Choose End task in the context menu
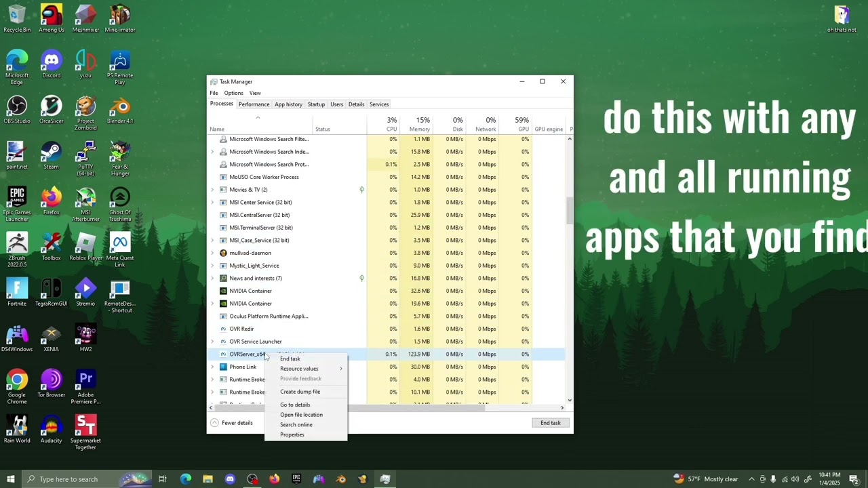The height and width of the screenshot is (488, 868). click(x=306, y=359)
